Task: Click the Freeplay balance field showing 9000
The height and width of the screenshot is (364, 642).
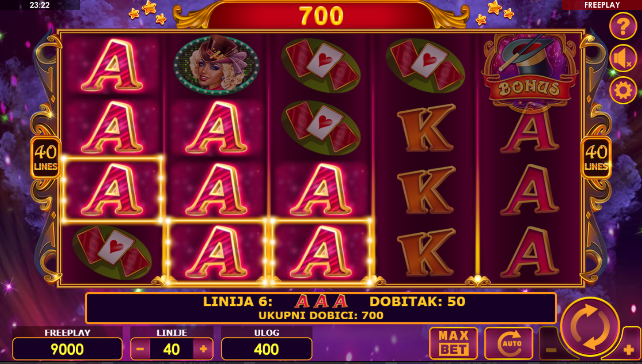Action: [x=67, y=349]
